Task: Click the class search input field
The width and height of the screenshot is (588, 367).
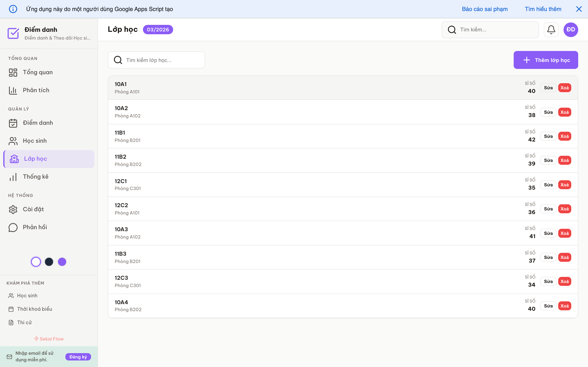Action: point(156,60)
